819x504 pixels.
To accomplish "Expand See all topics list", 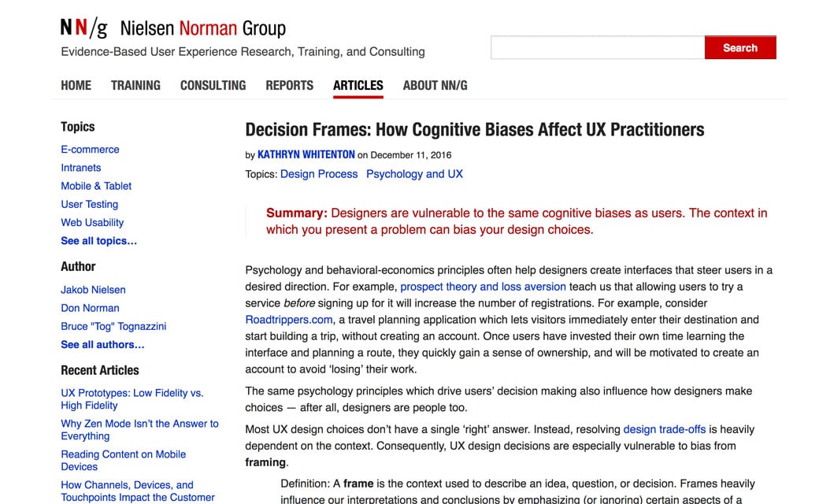I will click(x=99, y=241).
